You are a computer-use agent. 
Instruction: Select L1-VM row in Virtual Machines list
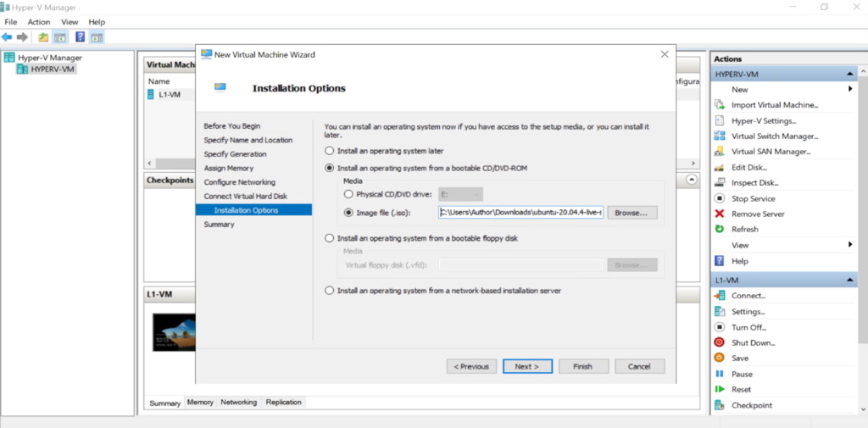click(170, 95)
